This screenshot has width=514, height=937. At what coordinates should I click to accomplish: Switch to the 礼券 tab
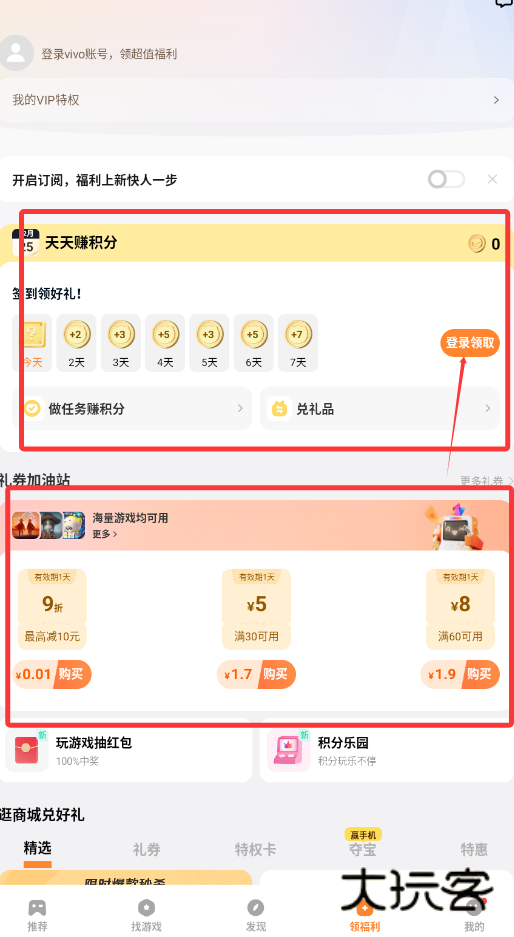pos(146,849)
